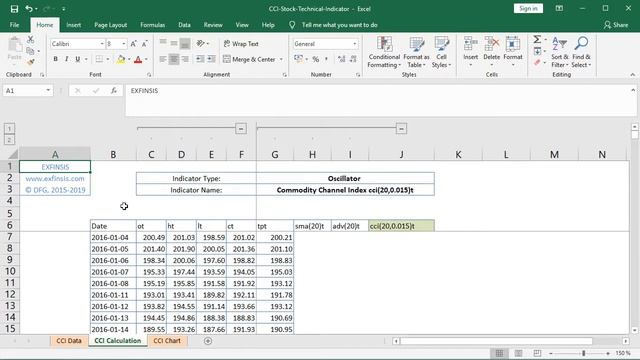Click the Clear eraser icon

(x=537, y=62)
